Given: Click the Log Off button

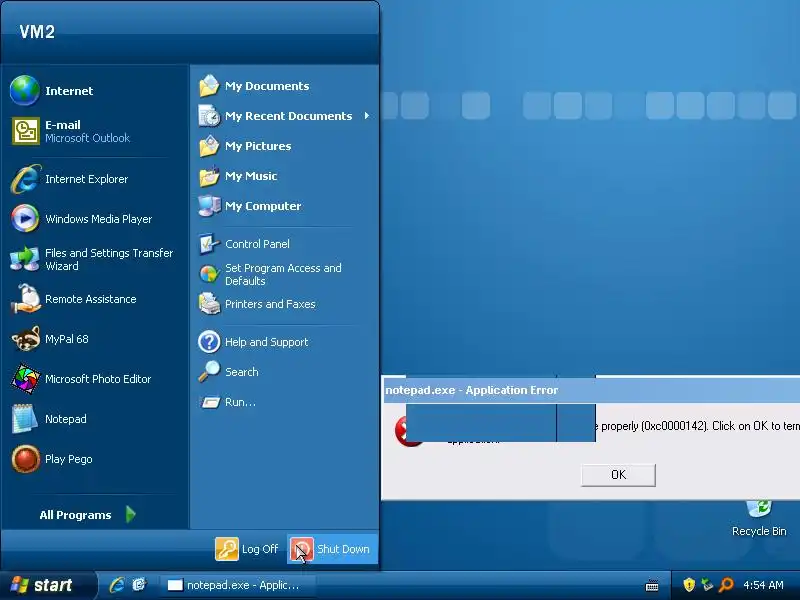Looking at the screenshot, I should click(247, 549).
